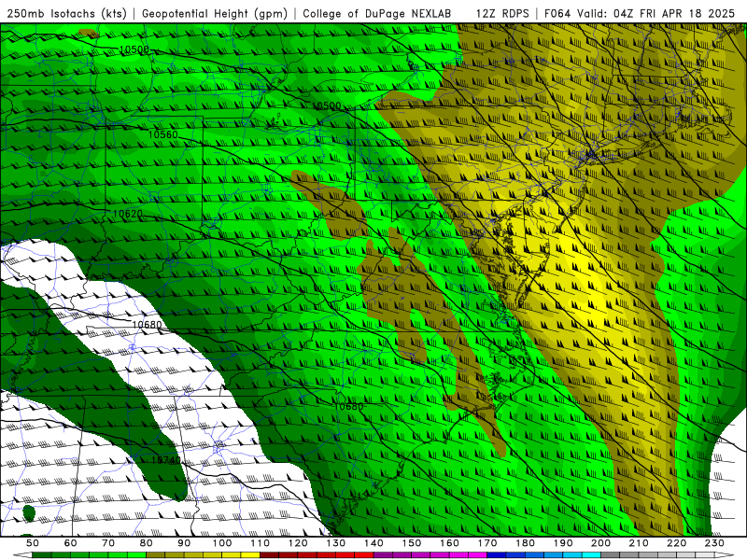Click the '250mb Isotachs (kts)' title text

point(66,14)
